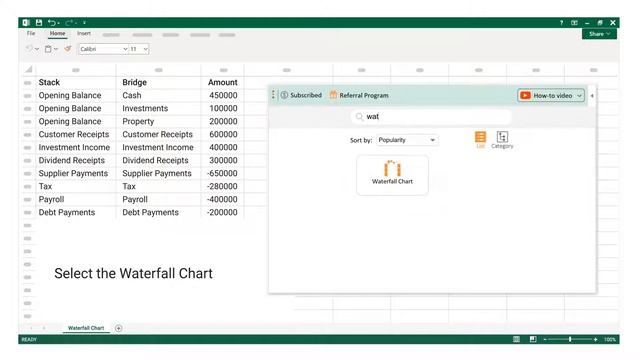The height and width of the screenshot is (360, 640).
Task: Select the amount cell -280000
Action: (222, 187)
